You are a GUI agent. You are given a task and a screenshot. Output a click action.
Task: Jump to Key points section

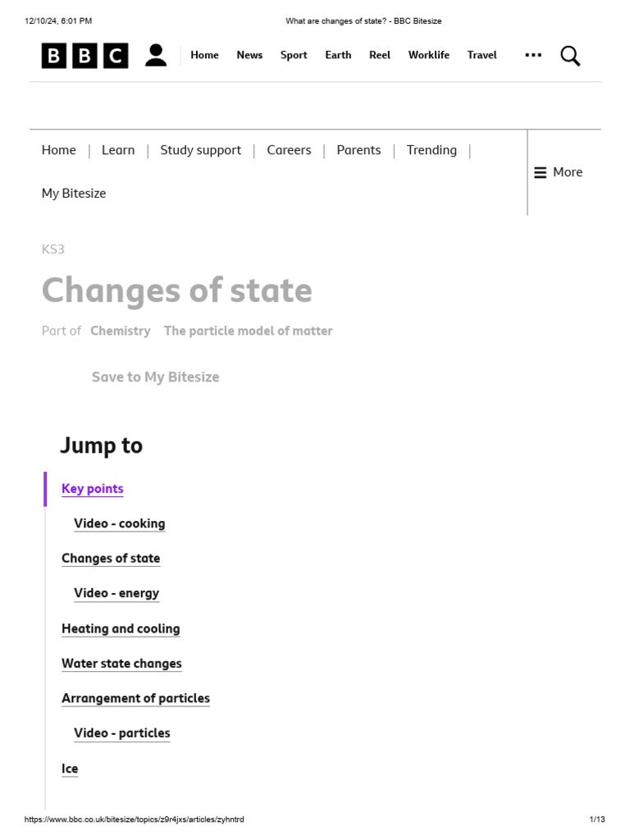pos(93,489)
